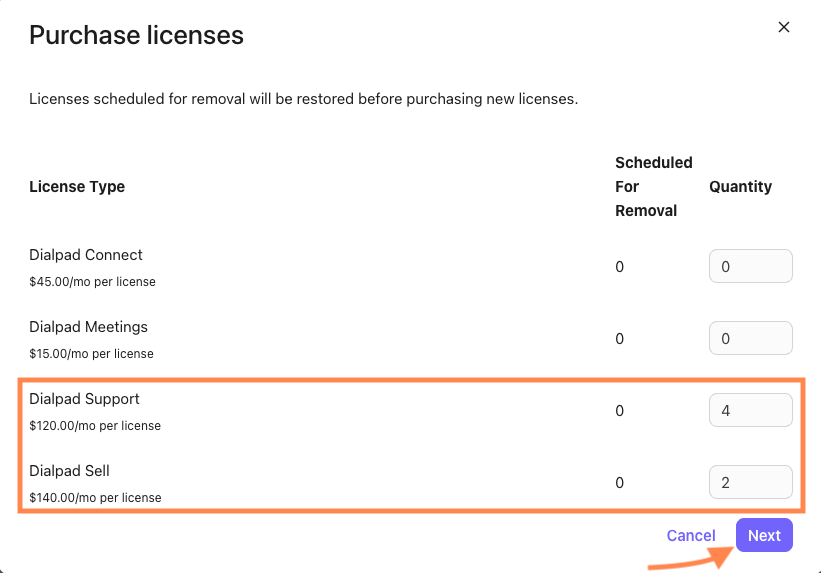Edit the Dialpad Sell quantity field
Screen dimensions: 821x573
point(751,482)
